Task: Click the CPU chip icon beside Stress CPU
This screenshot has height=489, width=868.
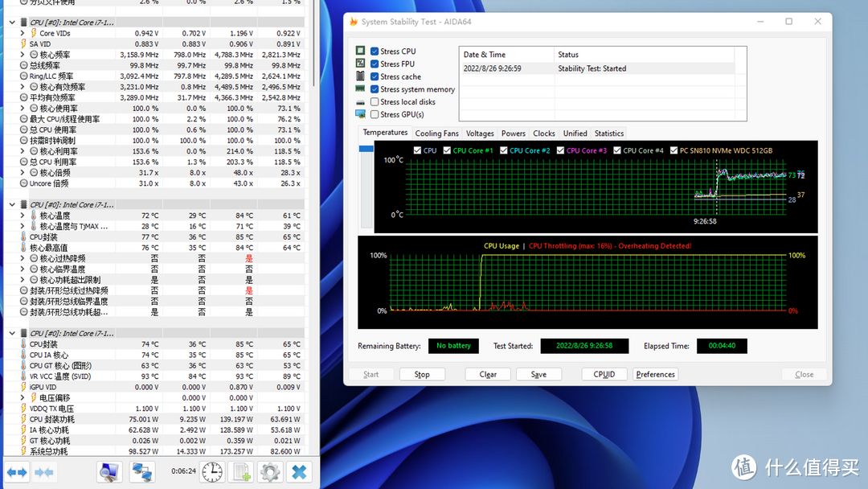Action: [360, 51]
